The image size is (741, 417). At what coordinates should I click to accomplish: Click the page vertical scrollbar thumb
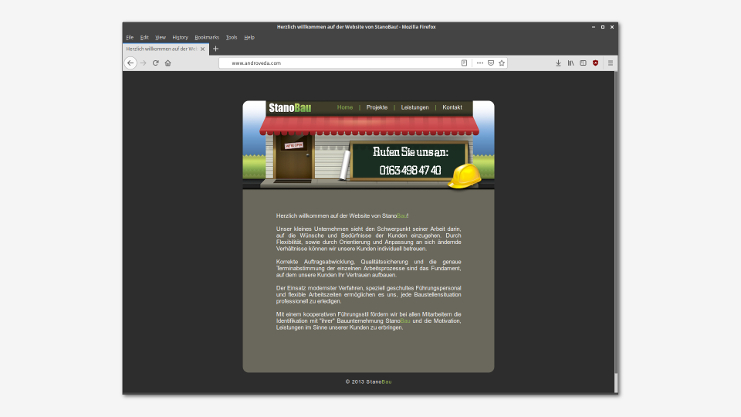(616, 383)
